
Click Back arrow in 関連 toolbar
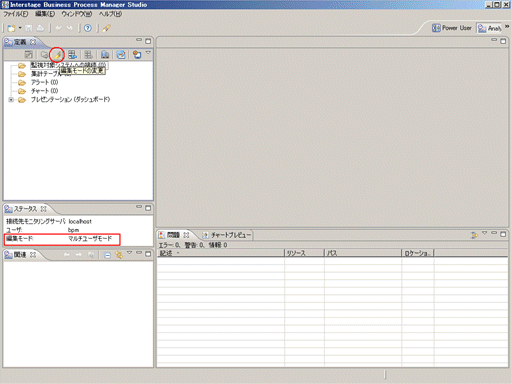click(x=67, y=255)
